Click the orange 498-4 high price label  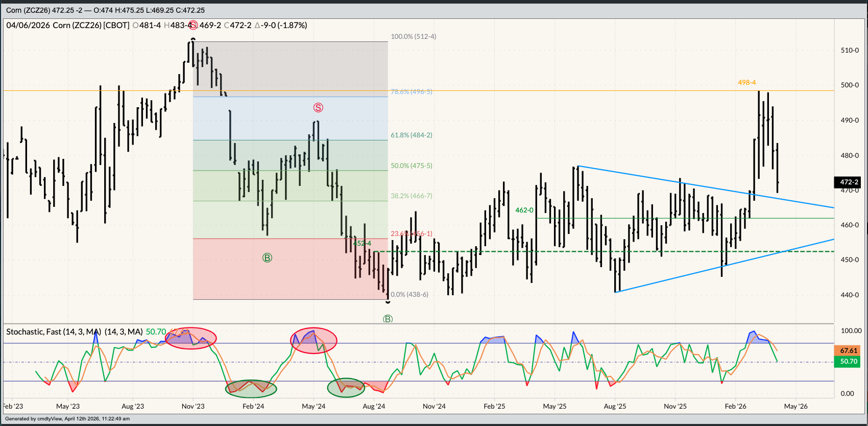[x=746, y=82]
